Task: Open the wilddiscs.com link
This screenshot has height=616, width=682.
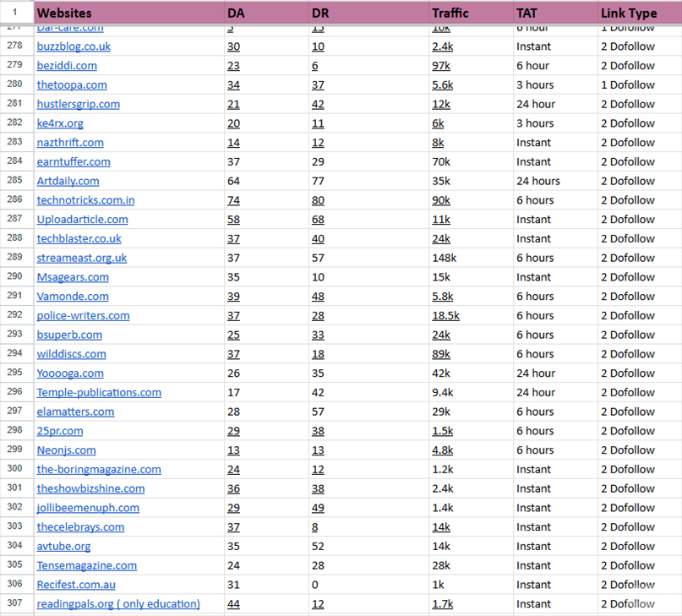Action: (x=71, y=354)
